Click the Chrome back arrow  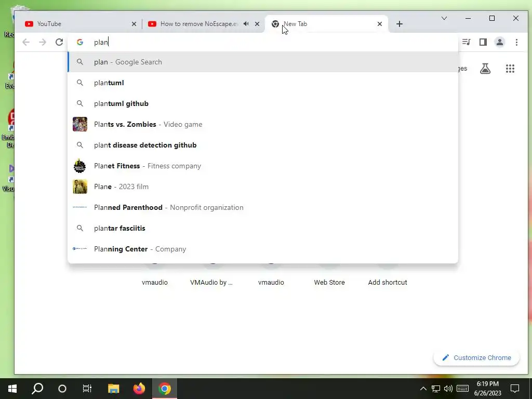click(26, 42)
